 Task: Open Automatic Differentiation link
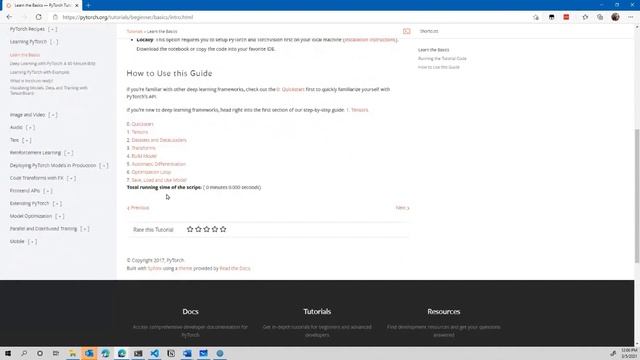pyautogui.click(x=158, y=164)
